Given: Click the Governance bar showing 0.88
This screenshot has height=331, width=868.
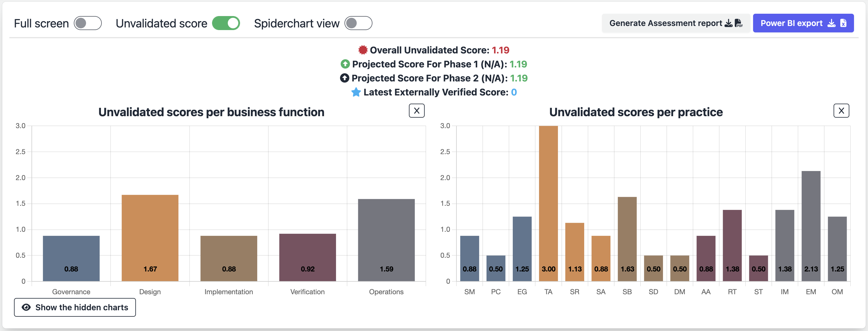Looking at the screenshot, I should [71, 258].
